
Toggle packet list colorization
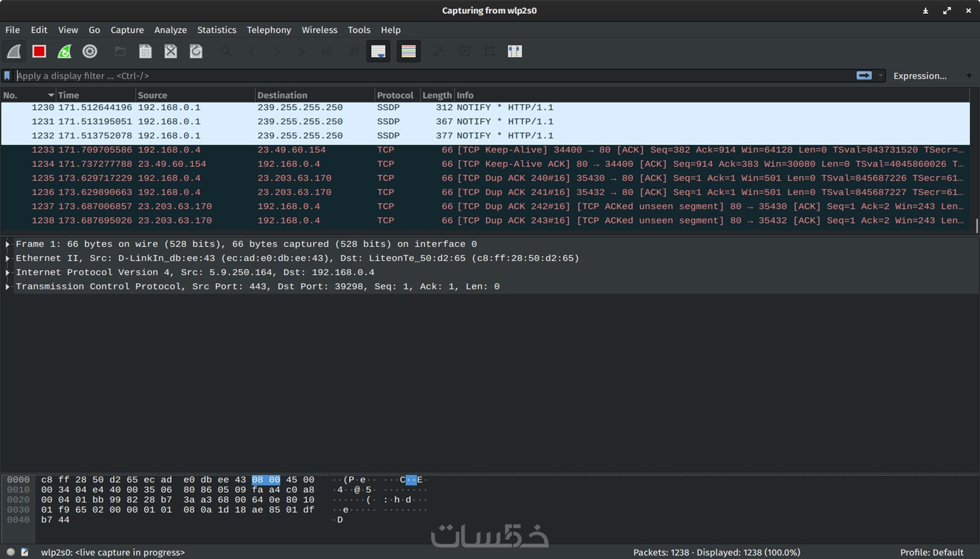(x=409, y=51)
